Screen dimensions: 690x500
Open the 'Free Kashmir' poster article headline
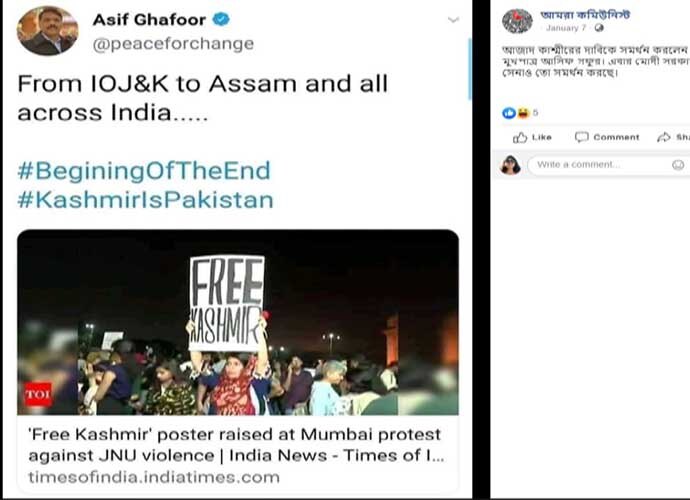(237, 442)
